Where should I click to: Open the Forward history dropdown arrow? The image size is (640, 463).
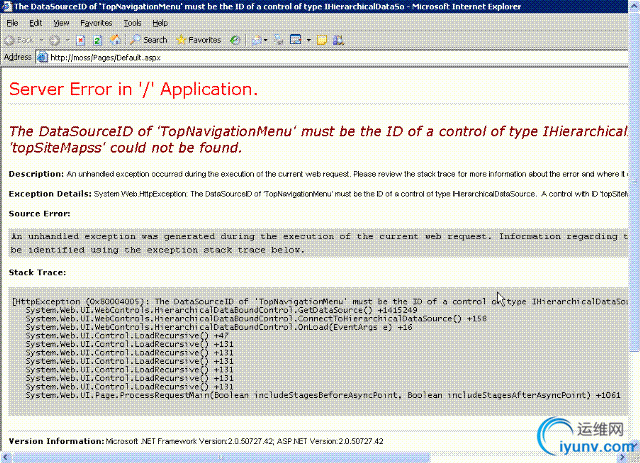[x=67, y=40]
